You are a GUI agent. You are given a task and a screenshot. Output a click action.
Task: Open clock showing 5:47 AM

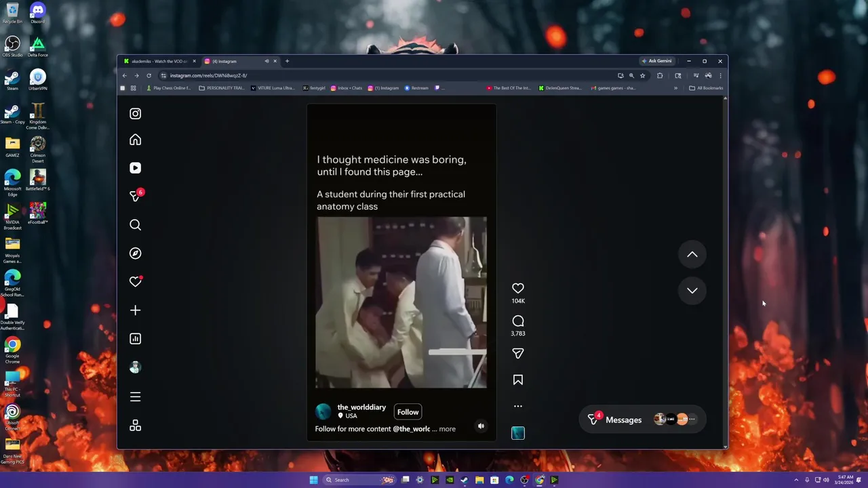(x=844, y=480)
